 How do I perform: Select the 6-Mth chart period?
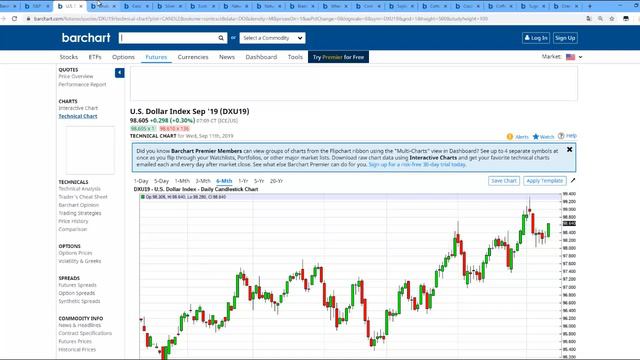(224, 181)
